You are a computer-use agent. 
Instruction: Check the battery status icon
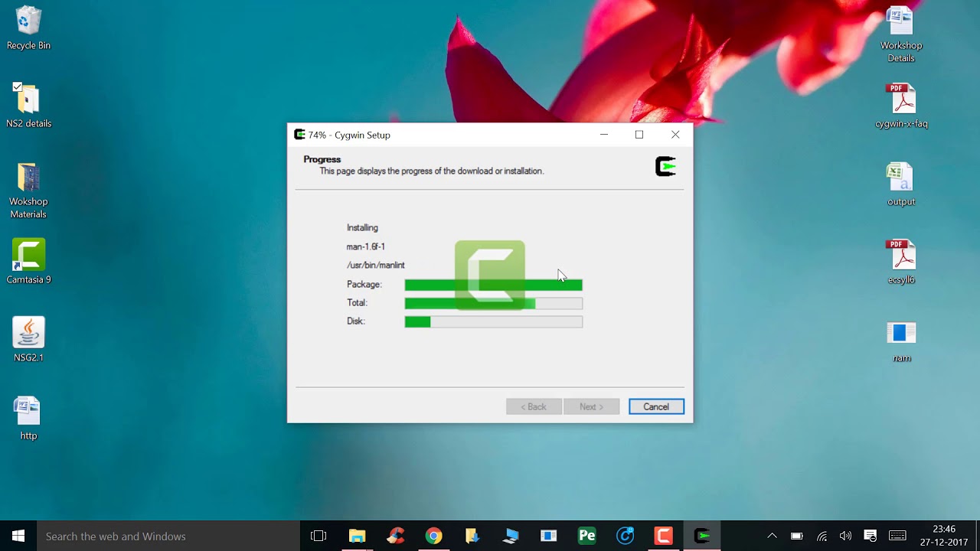(x=796, y=536)
